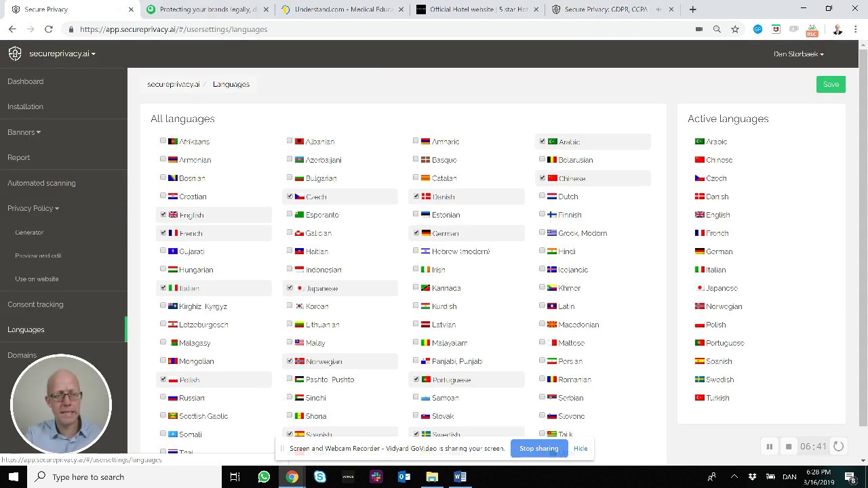
Task: Go to Installation in the sidebar
Action: tap(25, 106)
